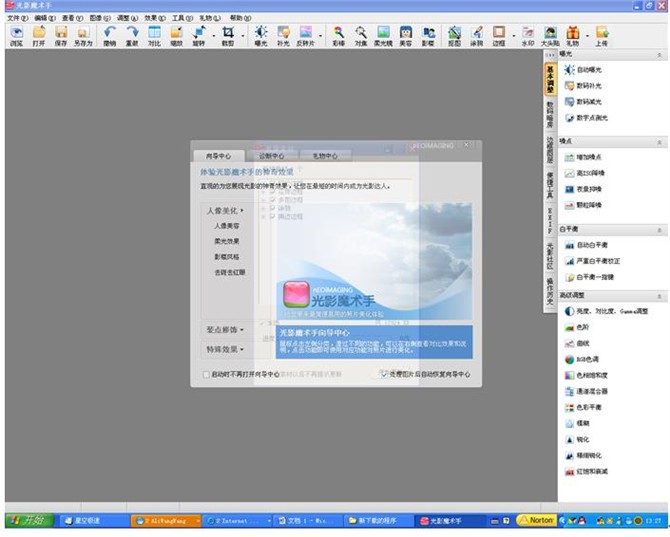
Task: Click the Norton tray indicator
Action: click(x=537, y=520)
